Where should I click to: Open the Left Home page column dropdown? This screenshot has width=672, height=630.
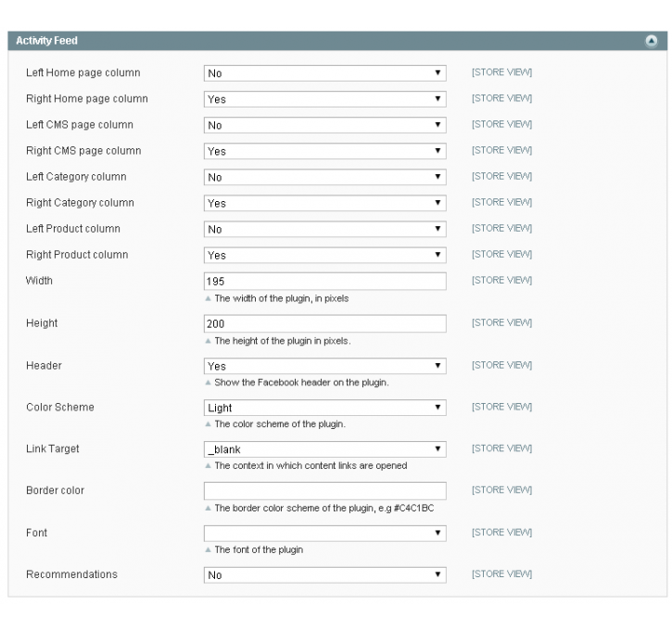point(324,73)
